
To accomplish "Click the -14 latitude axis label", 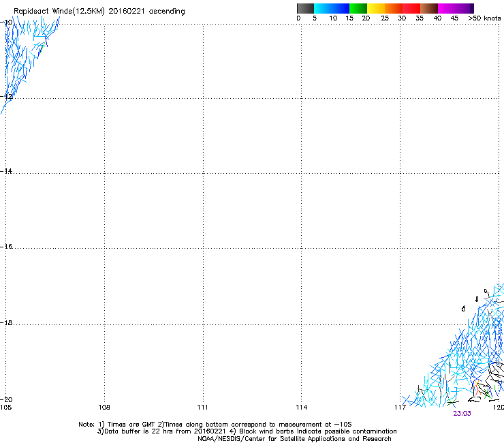I will [x=6, y=171].
